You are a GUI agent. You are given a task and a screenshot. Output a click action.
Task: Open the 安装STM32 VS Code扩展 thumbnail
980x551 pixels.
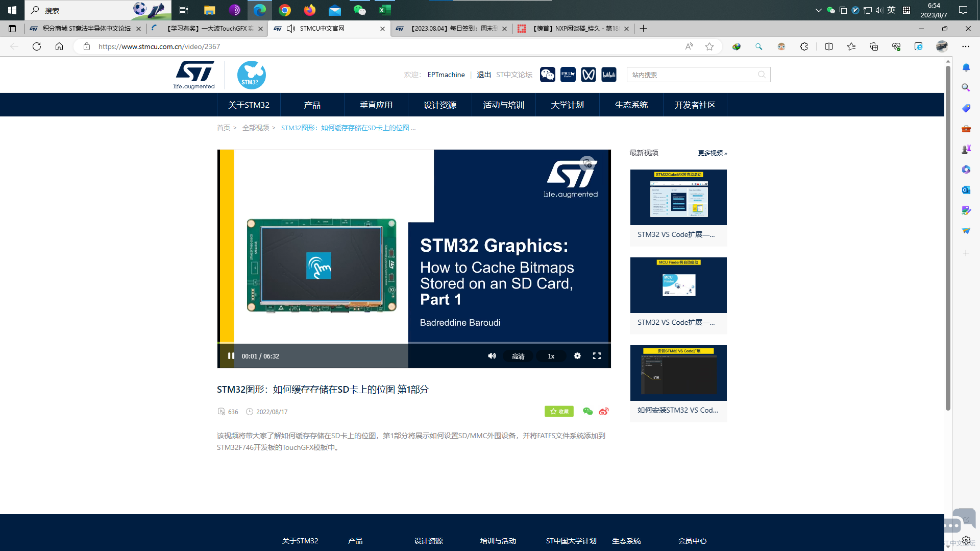click(x=678, y=373)
